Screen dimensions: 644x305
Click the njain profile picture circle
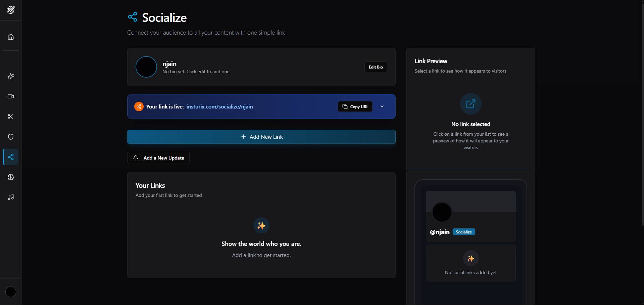(146, 67)
